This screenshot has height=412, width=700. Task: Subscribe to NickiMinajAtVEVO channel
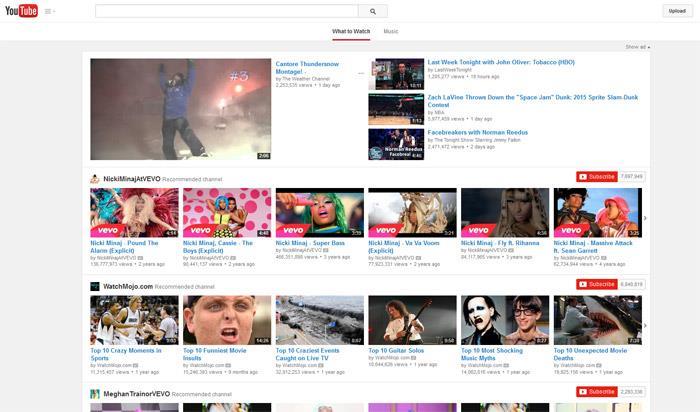pos(596,177)
